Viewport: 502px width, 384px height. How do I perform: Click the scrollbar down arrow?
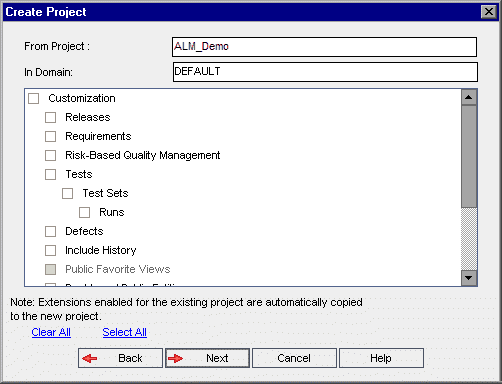[469, 278]
